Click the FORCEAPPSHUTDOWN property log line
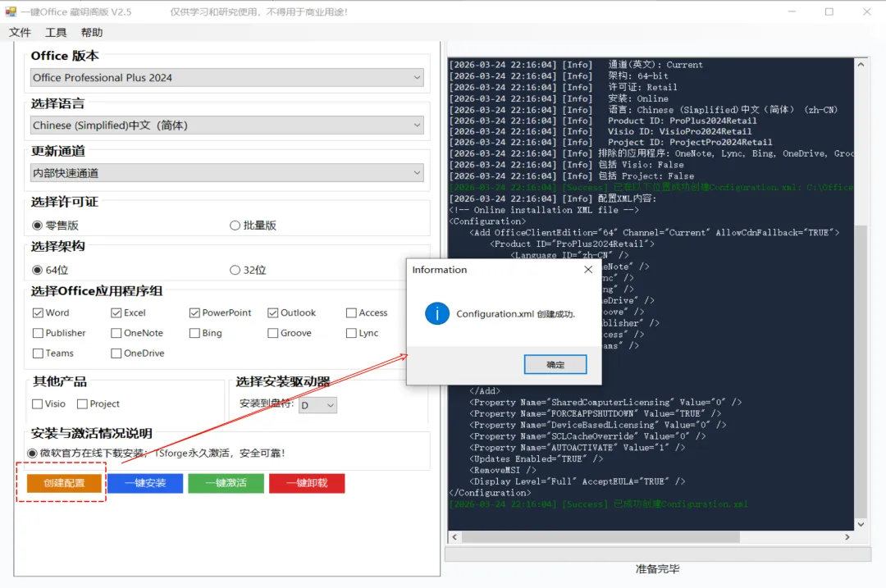The height and width of the screenshot is (588, 886). (x=595, y=413)
